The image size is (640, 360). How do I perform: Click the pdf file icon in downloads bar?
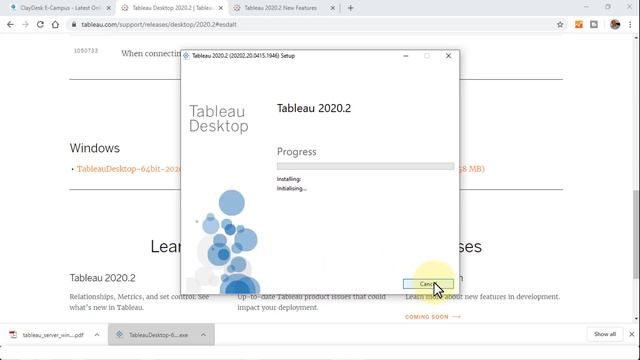pos(13,335)
